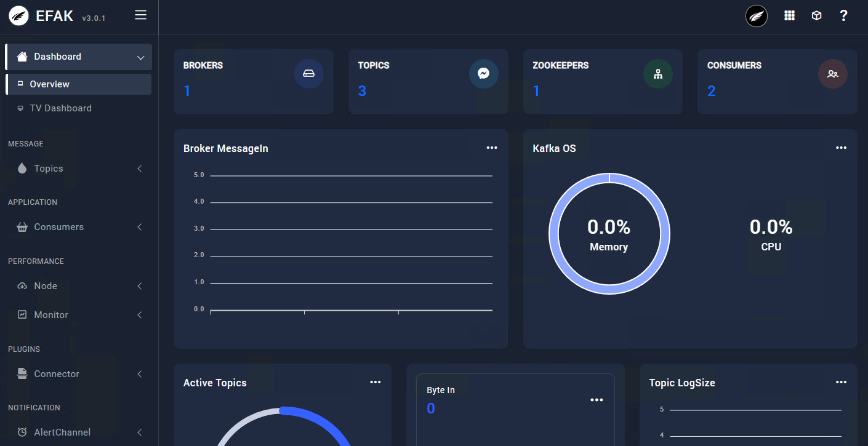Click the Overview screen icon
The height and width of the screenshot is (446, 868).
[x=20, y=84]
